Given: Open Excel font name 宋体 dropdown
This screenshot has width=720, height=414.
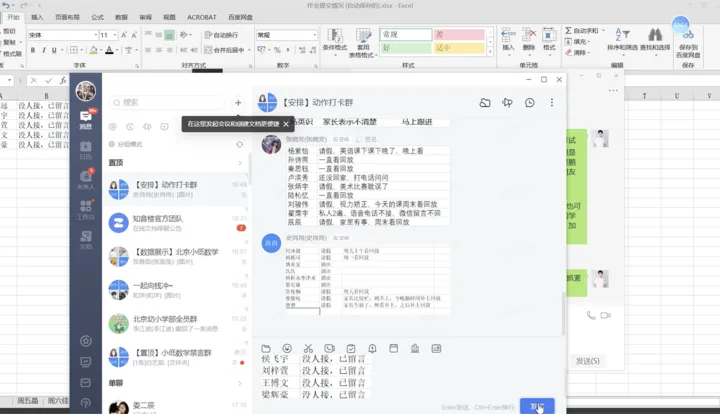Looking at the screenshot, I should 96,35.
